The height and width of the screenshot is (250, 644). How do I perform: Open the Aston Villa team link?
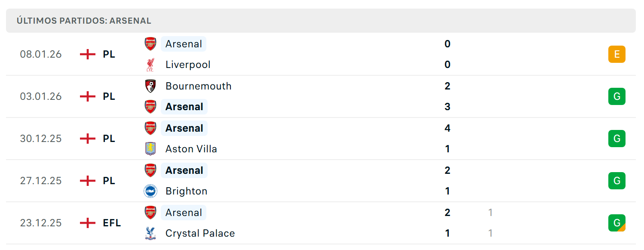(191, 149)
